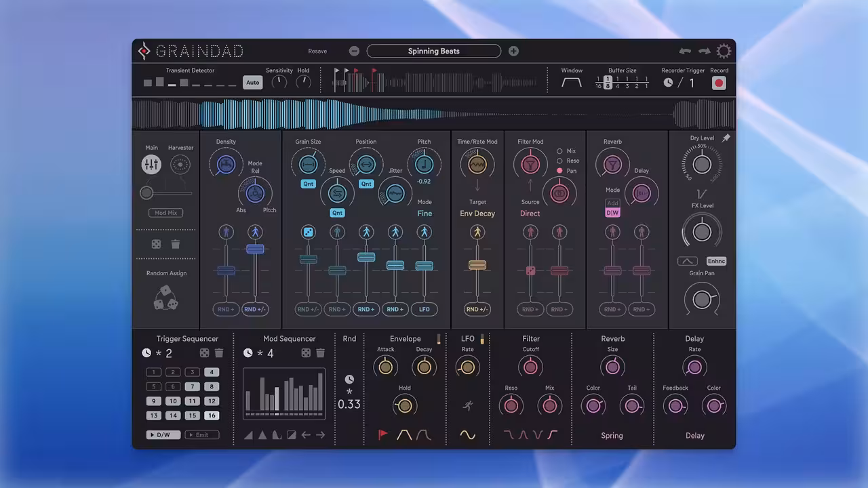Click the Grain Pan knob
This screenshot has height=488, width=868.
[x=702, y=300]
